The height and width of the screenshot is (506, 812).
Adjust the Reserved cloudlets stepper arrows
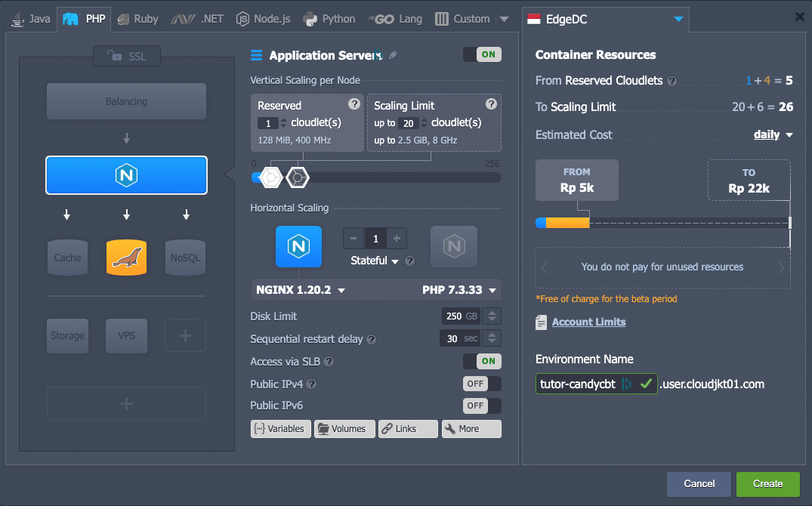(x=283, y=123)
